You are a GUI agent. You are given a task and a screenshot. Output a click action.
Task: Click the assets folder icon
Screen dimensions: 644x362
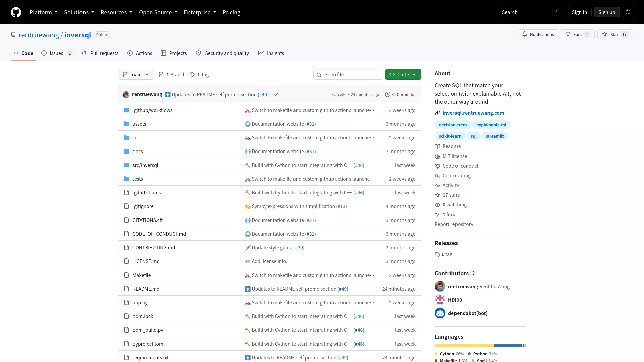tap(126, 124)
